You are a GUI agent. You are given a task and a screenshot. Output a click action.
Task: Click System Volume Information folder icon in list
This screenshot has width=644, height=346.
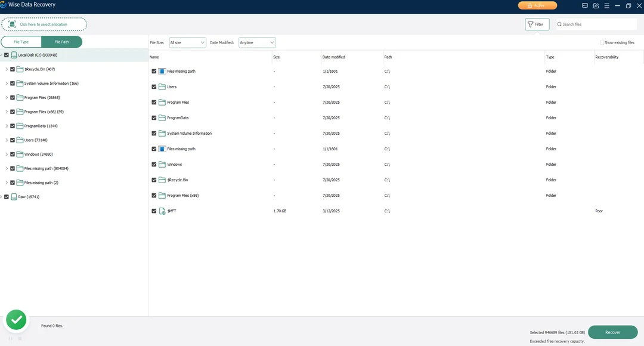coord(162,134)
